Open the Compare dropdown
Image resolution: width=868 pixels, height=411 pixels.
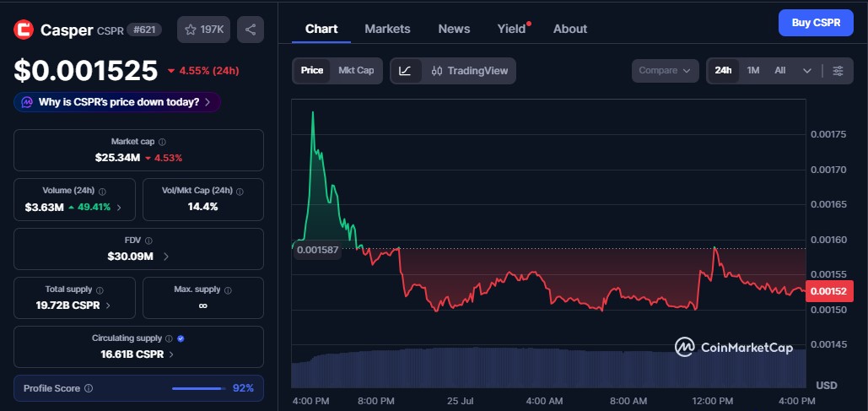click(x=665, y=71)
